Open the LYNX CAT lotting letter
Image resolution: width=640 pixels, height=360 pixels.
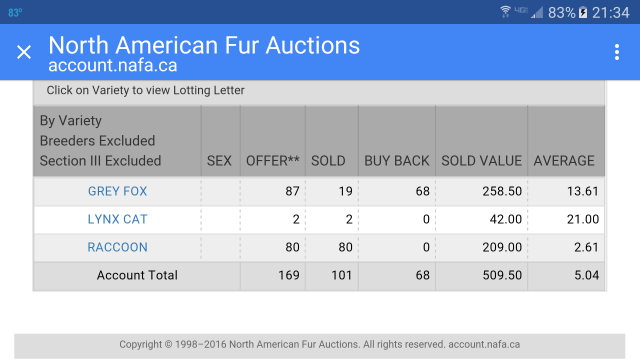pos(117,219)
